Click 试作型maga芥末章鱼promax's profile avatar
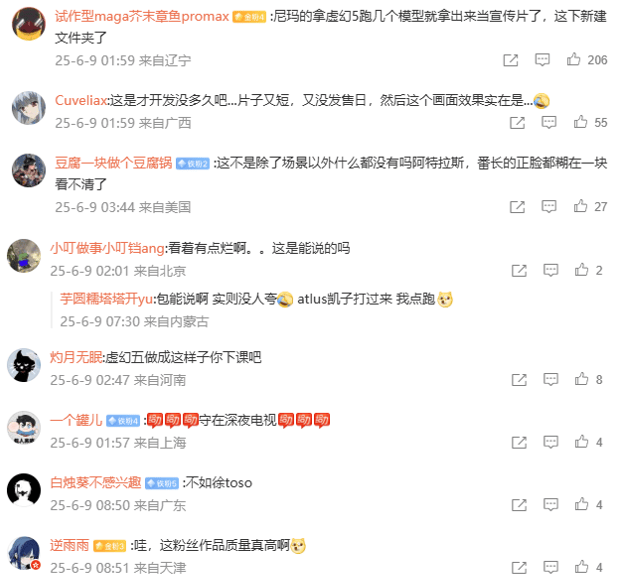Image resolution: width=620 pixels, height=582 pixels. (x=28, y=24)
